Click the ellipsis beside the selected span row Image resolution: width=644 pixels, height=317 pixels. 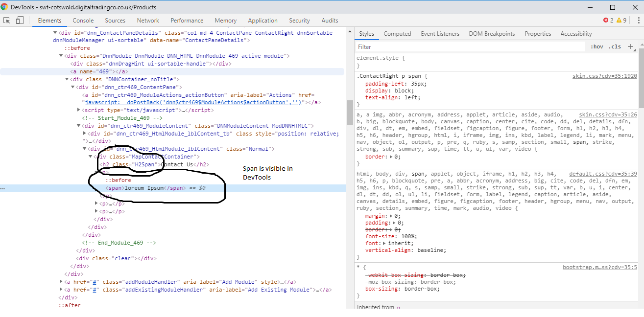[3, 188]
